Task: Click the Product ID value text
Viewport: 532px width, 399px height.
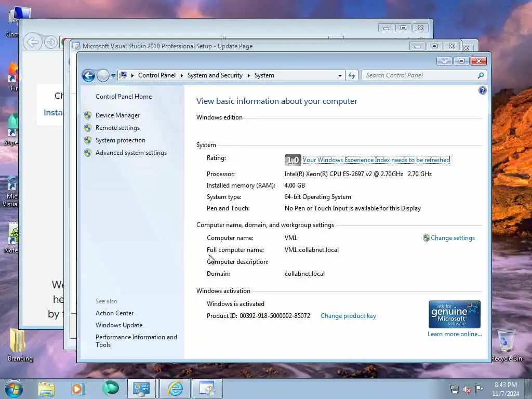Action: [275, 316]
